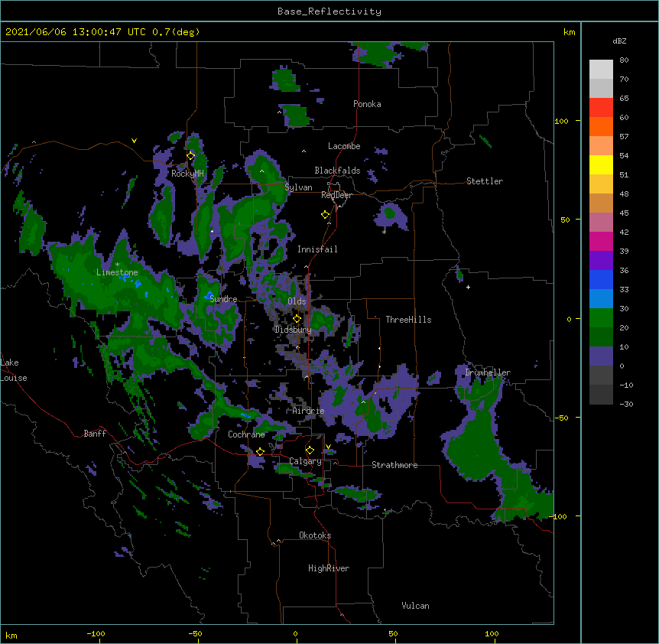
Task: Select the bottom axis -50 tick label
Action: point(195,633)
